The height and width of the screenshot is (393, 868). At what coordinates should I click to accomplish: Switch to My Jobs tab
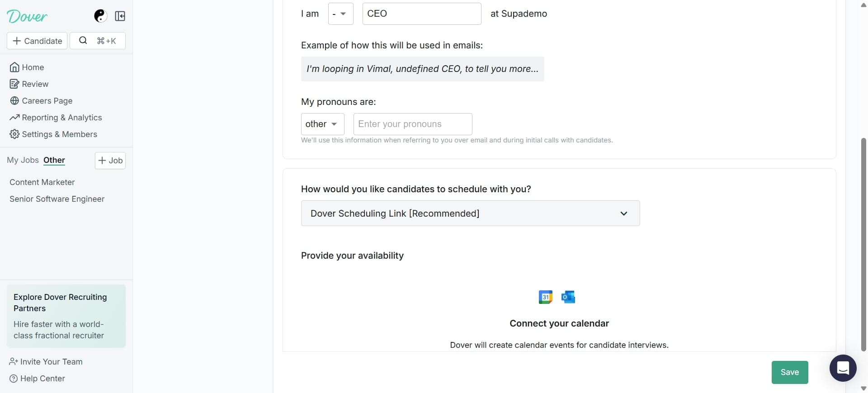23,160
